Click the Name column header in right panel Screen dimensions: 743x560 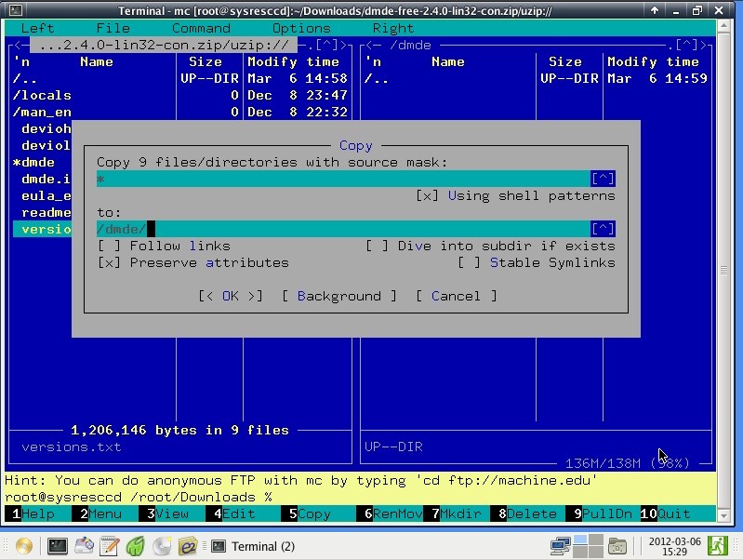(448, 61)
